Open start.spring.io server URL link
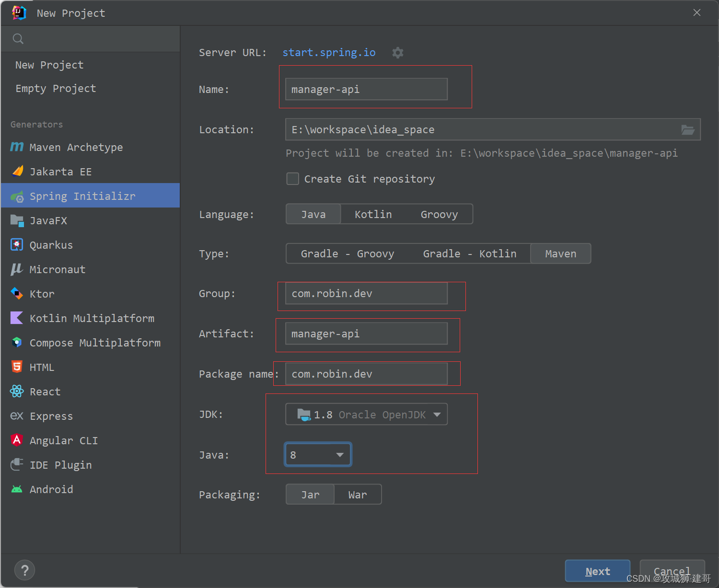The width and height of the screenshot is (719, 588). coord(329,53)
